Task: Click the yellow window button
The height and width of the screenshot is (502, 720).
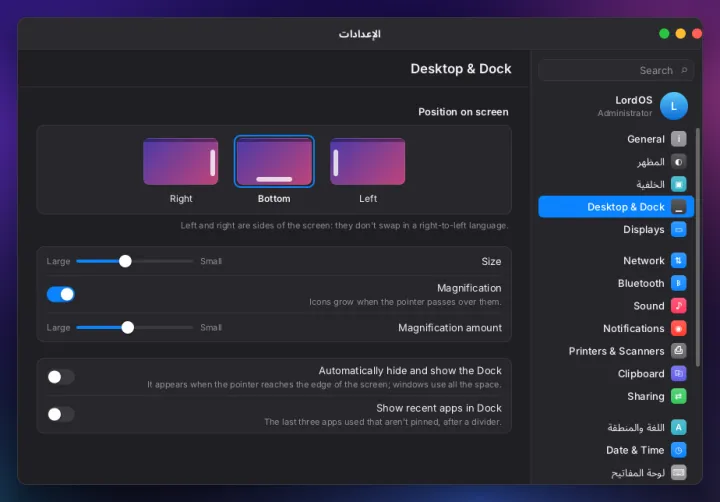Action: coord(681,34)
